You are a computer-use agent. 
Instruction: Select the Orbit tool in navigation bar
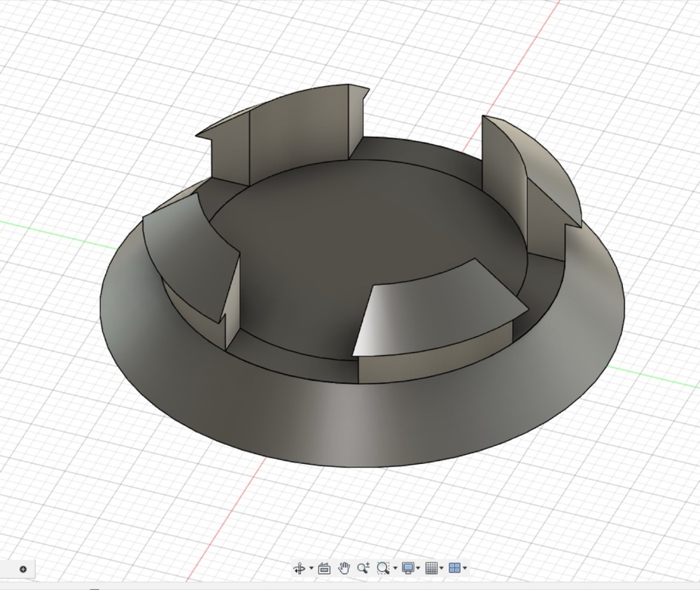coord(300,568)
